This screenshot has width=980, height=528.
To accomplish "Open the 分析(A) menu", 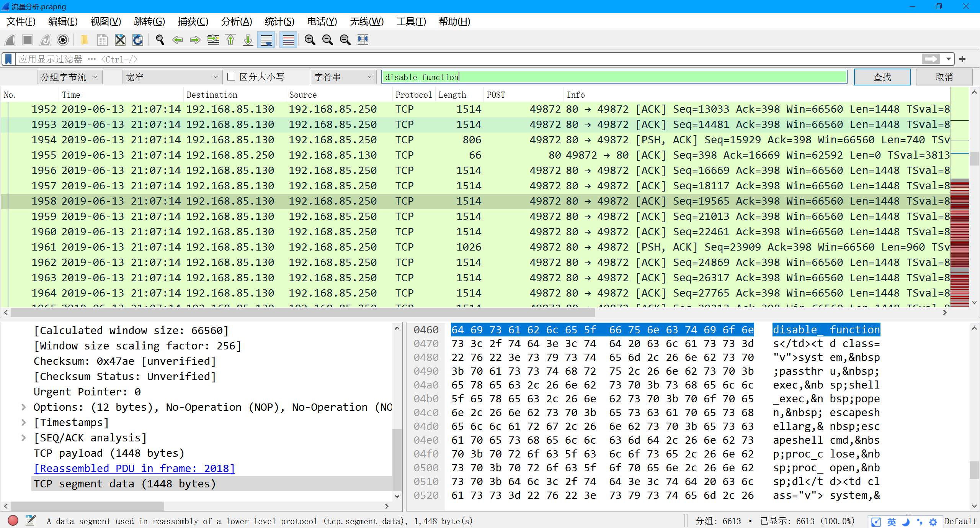I will tap(237, 21).
